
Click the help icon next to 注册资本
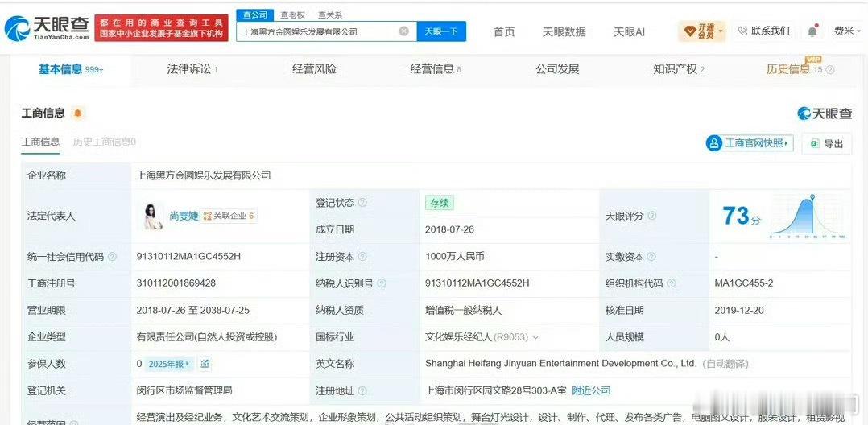point(362,257)
